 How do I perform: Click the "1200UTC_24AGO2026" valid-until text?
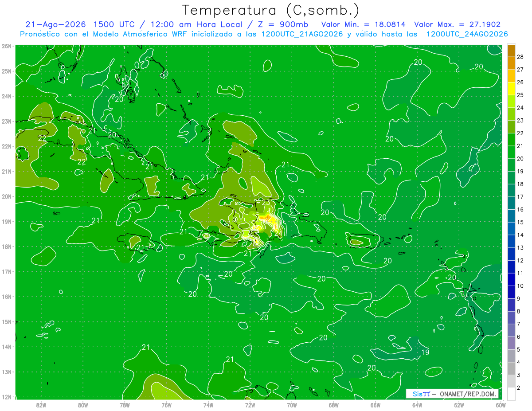click(x=467, y=34)
